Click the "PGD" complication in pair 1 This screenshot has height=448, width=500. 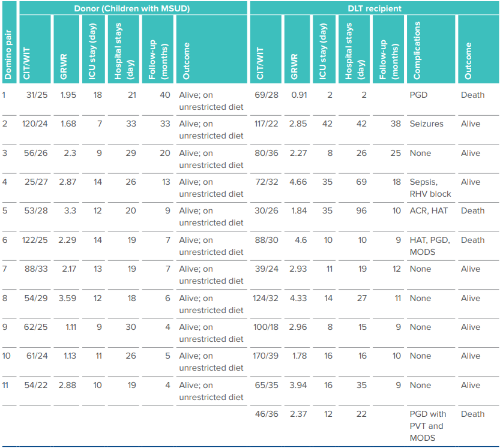pos(418,95)
